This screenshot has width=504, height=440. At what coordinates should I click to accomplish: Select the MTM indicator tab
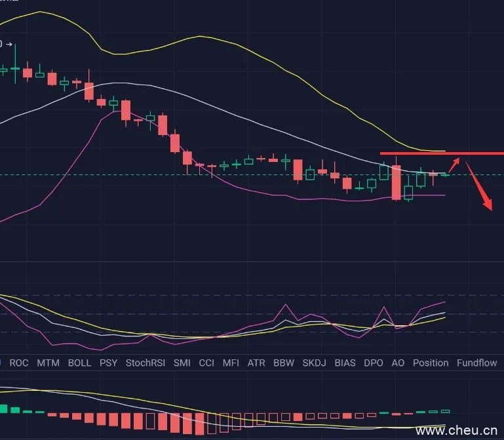tap(48, 363)
